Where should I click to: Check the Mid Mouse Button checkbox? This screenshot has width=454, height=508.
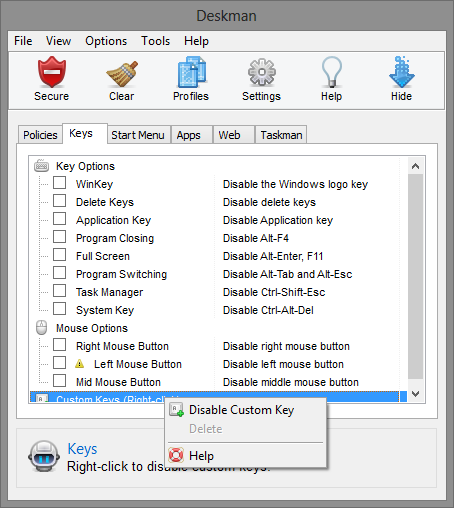click(59, 381)
